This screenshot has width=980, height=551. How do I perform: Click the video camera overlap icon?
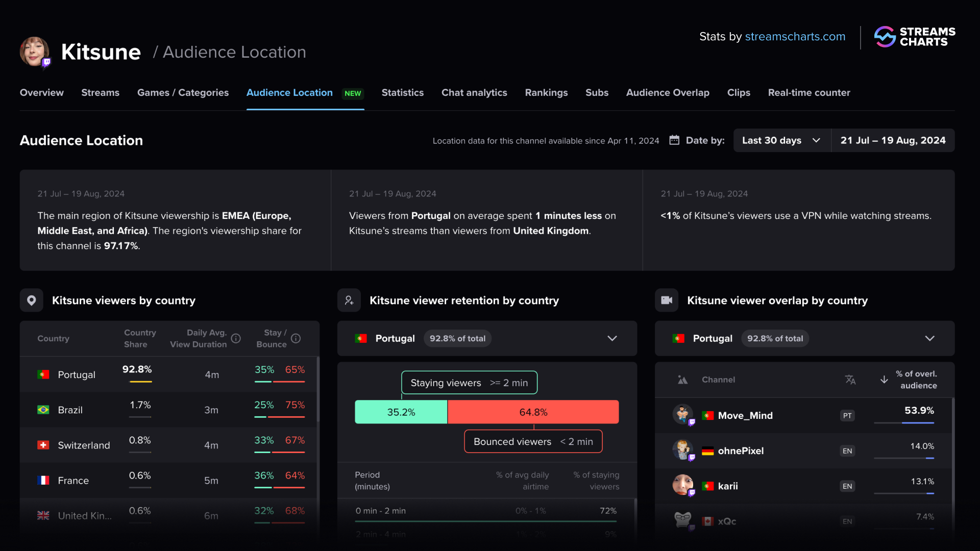[x=667, y=300]
